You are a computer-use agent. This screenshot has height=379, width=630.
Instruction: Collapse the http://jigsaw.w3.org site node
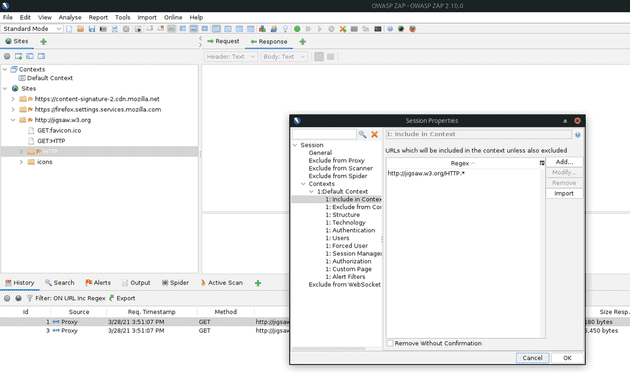[13, 120]
